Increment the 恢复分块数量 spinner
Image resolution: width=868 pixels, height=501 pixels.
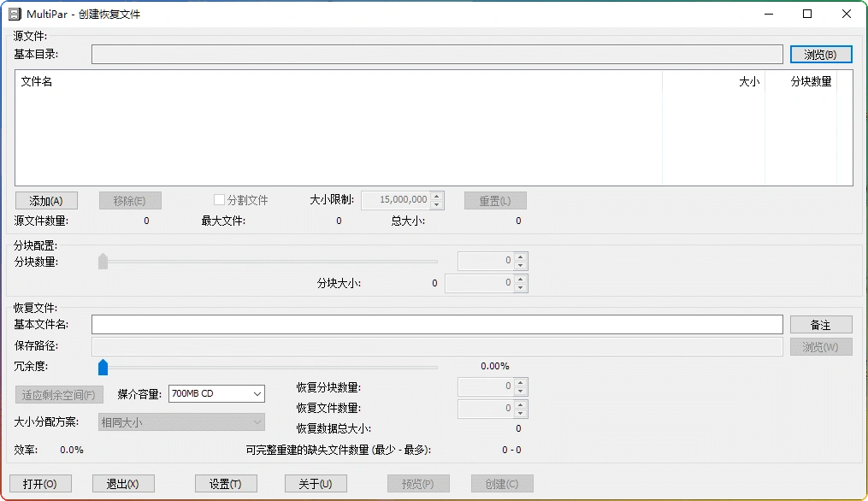tap(519, 381)
